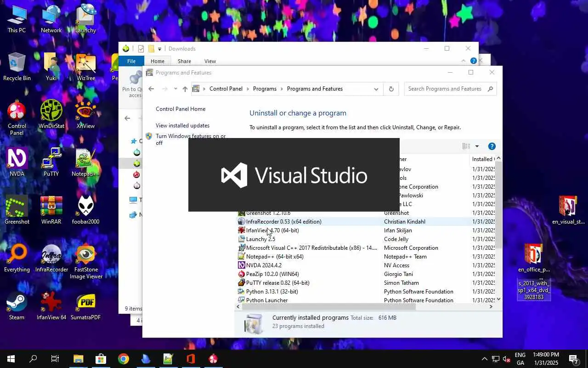588x368 pixels.
Task: Open help in Programs and Features
Action: point(492,146)
